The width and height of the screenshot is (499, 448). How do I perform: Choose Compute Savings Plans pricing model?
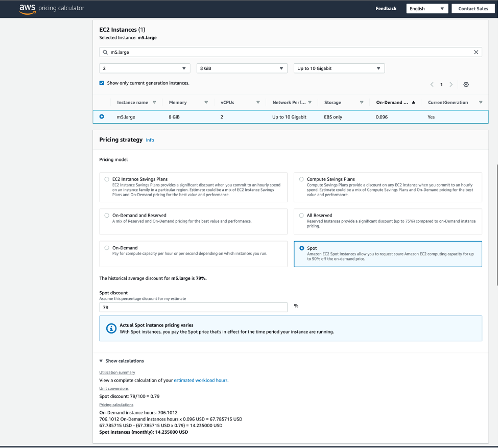[301, 179]
